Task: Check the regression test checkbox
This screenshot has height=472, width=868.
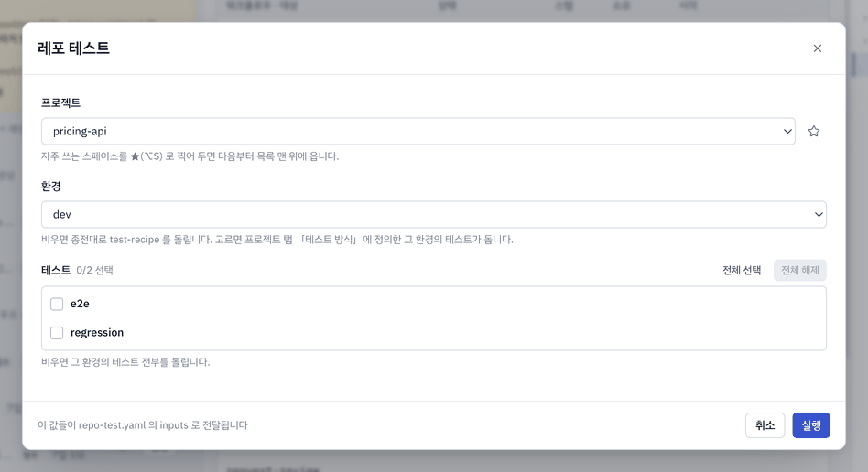Action: (x=57, y=333)
